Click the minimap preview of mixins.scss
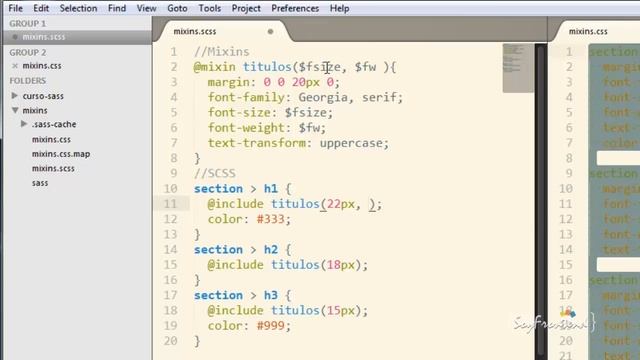Image resolution: width=640 pixels, height=360 pixels. (518, 68)
